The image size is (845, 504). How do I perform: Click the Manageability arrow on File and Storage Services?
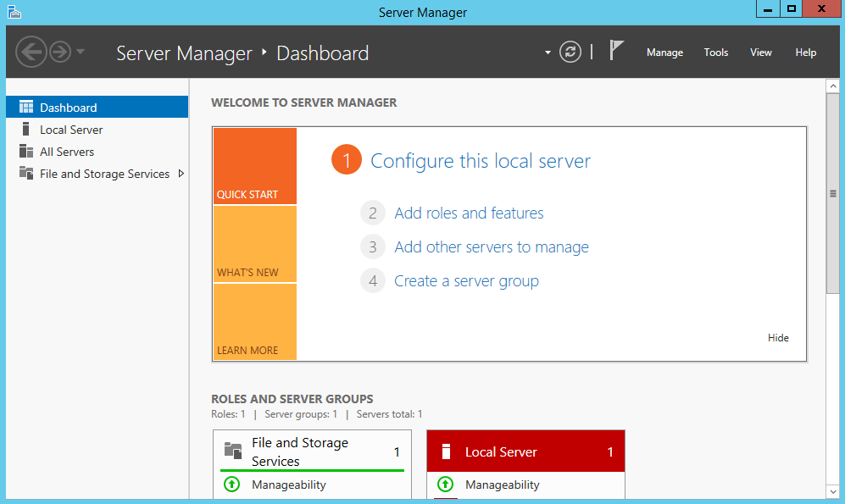231,485
